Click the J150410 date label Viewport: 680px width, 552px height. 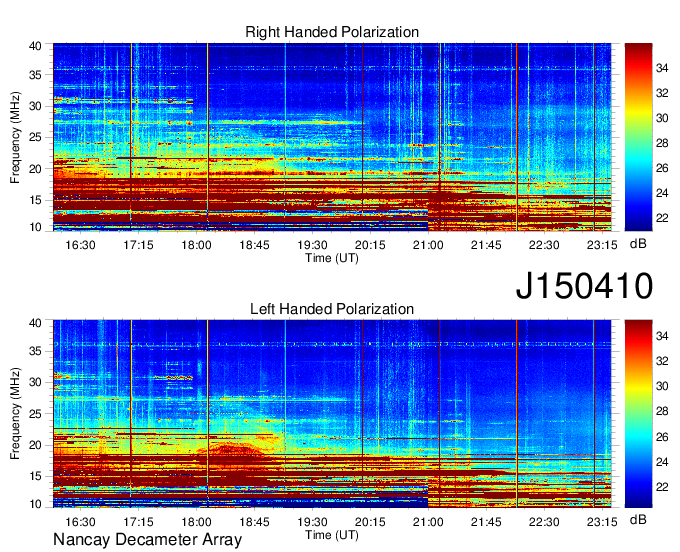coord(584,286)
